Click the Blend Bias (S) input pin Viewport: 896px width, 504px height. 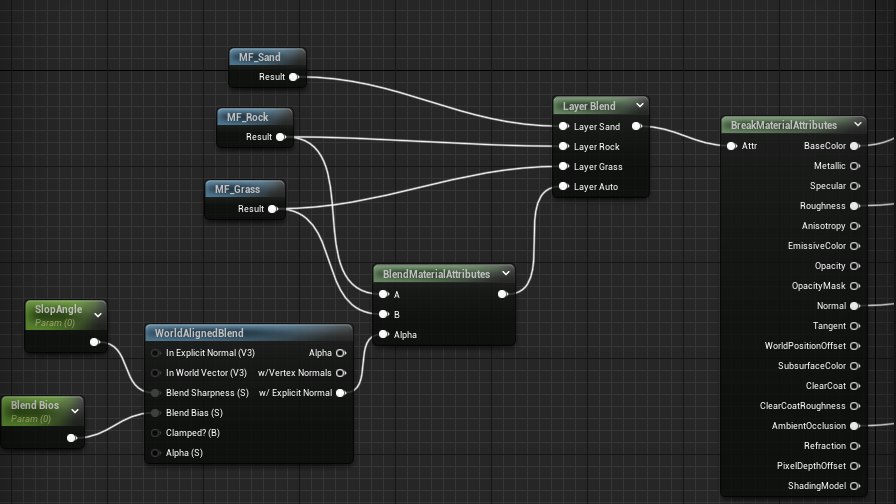155,413
